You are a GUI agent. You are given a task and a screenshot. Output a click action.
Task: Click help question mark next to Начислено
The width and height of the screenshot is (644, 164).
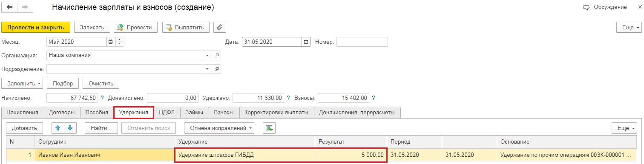[x=102, y=98]
